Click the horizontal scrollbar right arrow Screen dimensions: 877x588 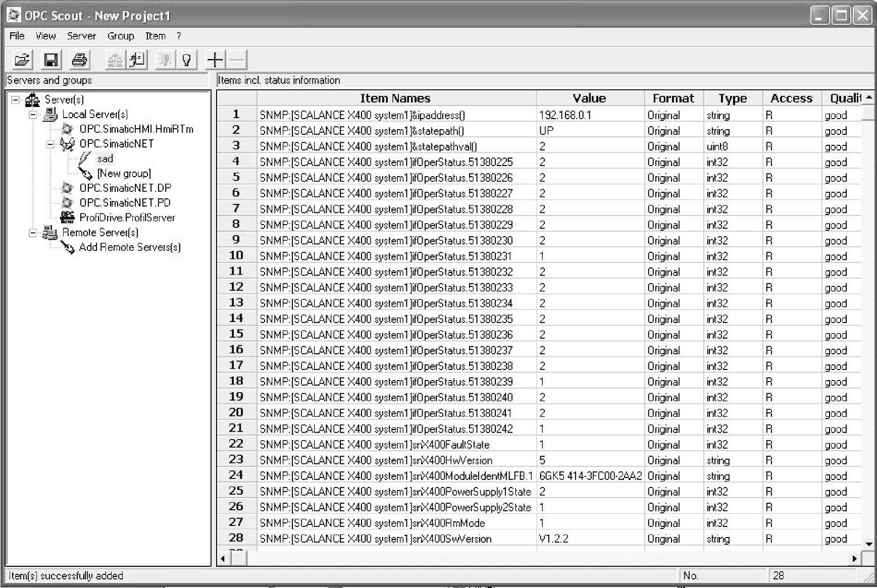coord(855,559)
